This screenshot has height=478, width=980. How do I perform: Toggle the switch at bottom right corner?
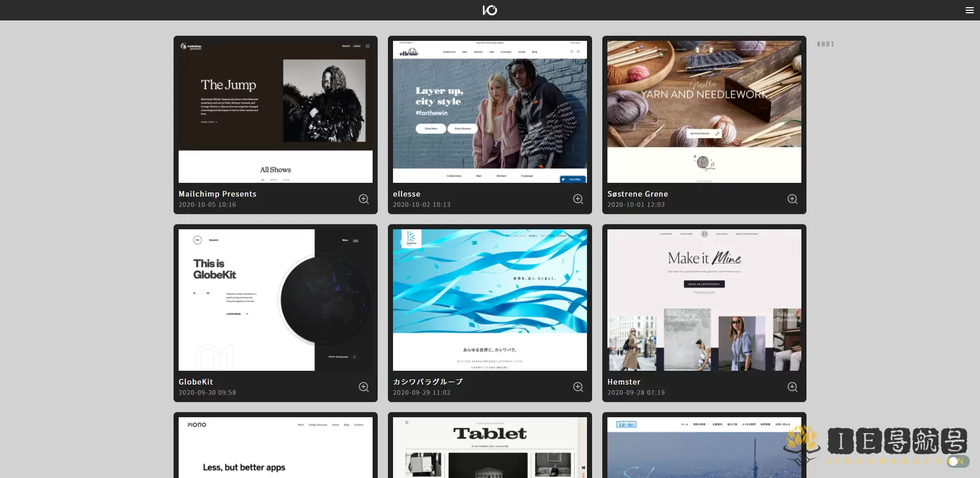coord(958,461)
